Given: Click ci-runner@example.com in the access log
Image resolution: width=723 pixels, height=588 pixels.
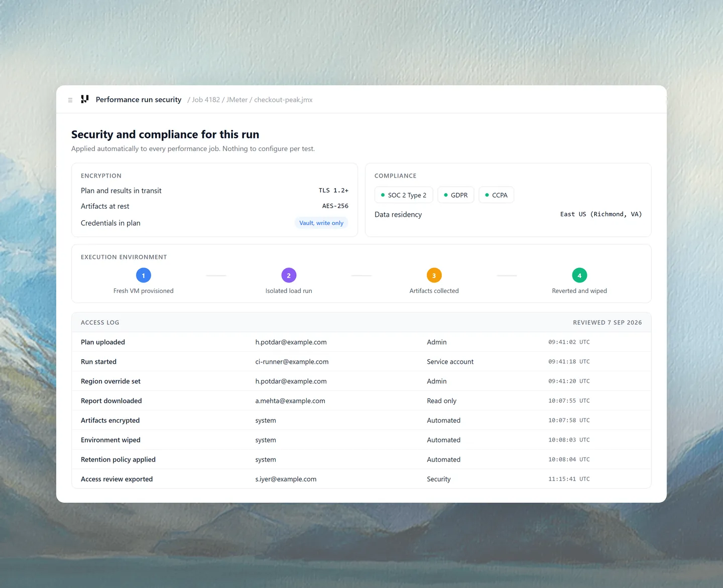Looking at the screenshot, I should pos(292,362).
